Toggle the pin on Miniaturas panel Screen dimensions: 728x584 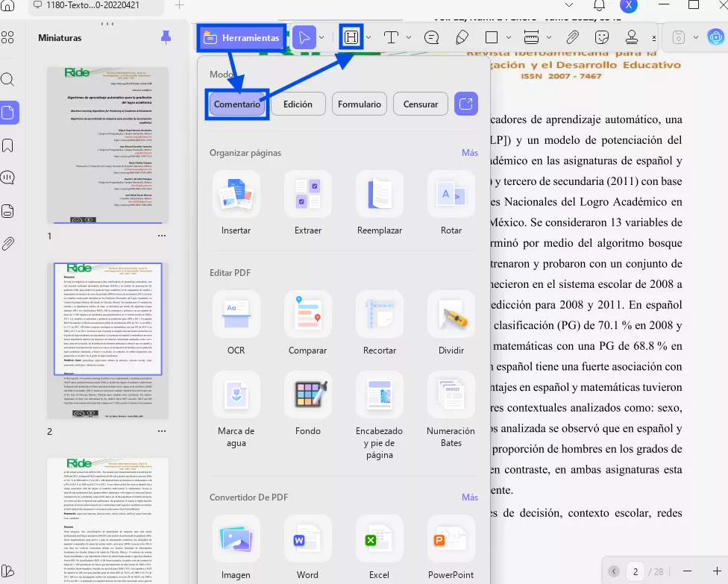(166, 37)
